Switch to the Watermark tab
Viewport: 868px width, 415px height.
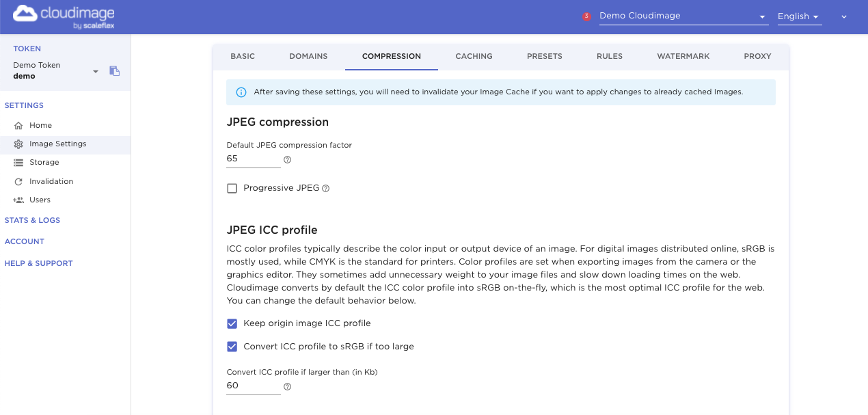(x=683, y=56)
